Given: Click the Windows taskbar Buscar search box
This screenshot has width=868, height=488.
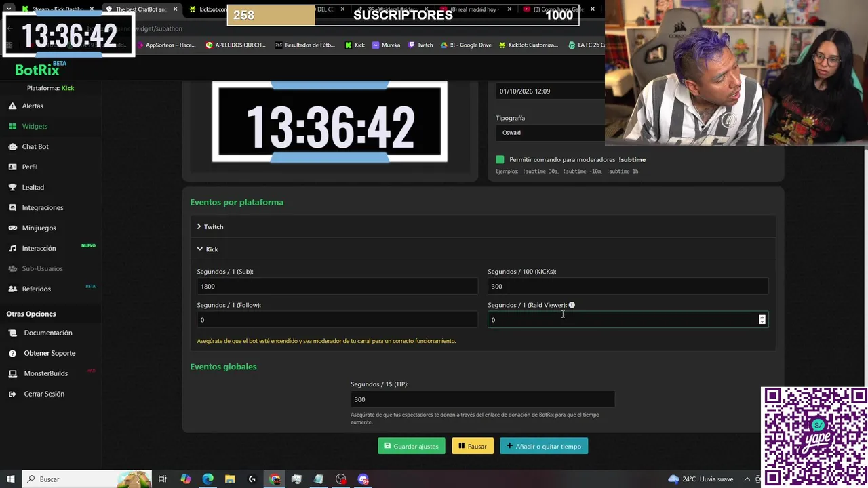Looking at the screenshot, I should [x=87, y=479].
